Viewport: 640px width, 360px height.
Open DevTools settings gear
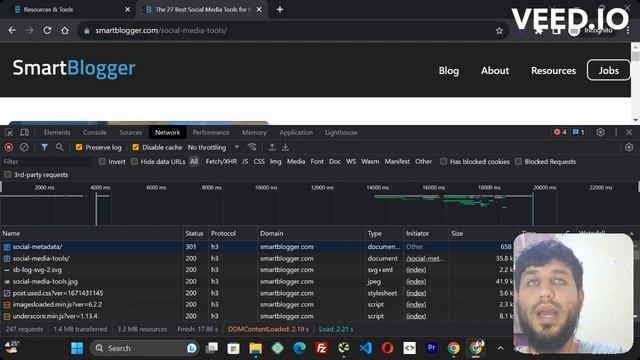coord(600,132)
